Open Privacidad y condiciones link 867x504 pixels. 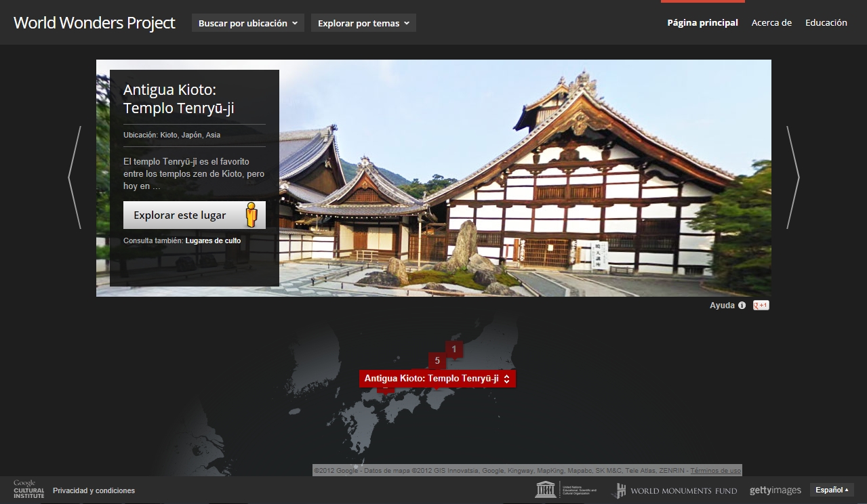tap(94, 490)
